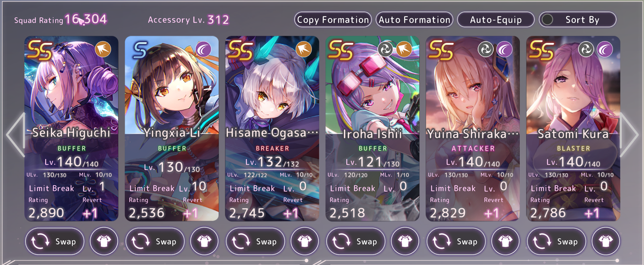Open costume icon under Iroha Ishii

point(405,241)
